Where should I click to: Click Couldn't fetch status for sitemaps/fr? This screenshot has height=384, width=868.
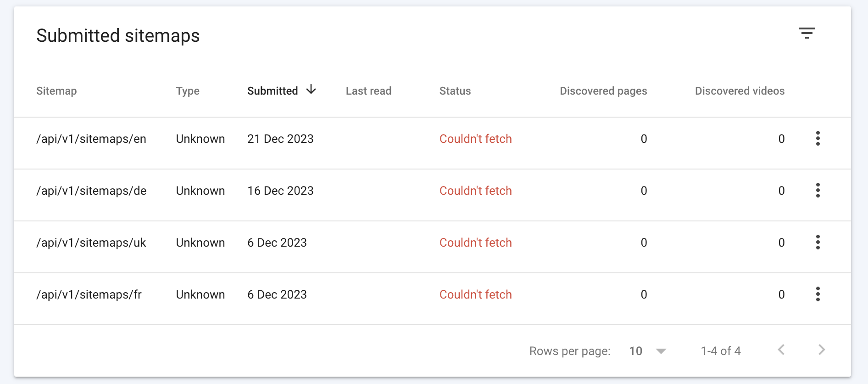pyautogui.click(x=475, y=294)
